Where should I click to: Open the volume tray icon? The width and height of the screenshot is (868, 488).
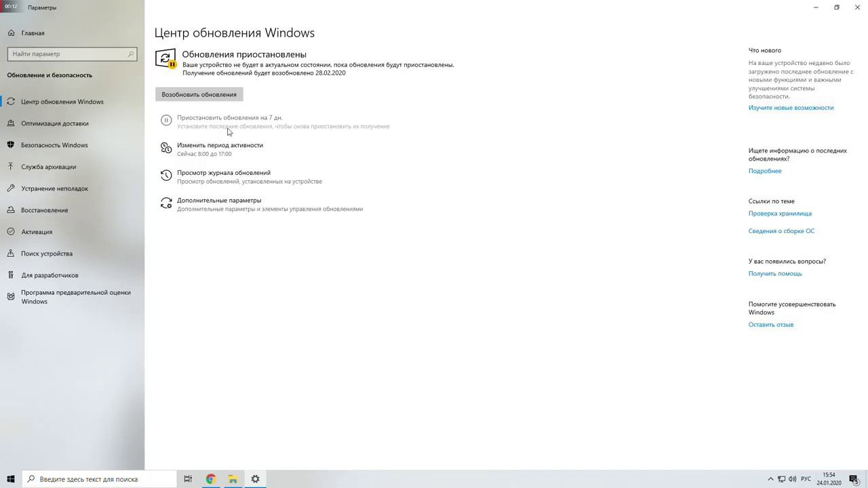pyautogui.click(x=793, y=479)
